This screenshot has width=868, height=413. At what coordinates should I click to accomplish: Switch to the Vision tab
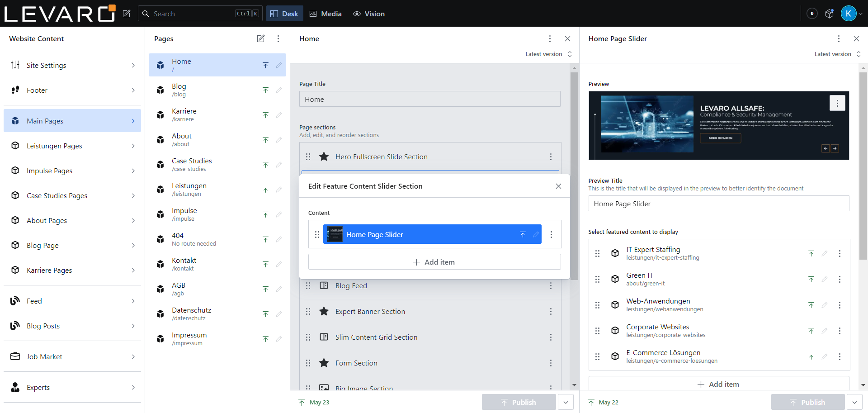point(369,14)
